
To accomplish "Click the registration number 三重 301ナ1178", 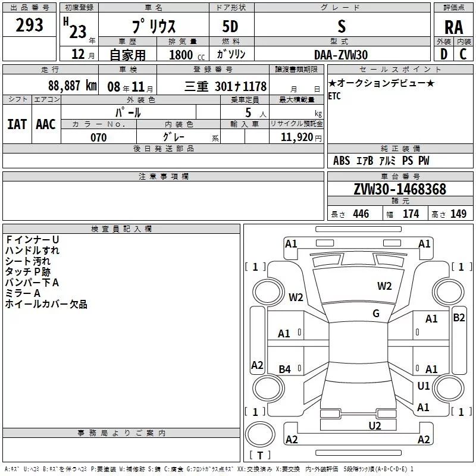I will coord(226,86).
